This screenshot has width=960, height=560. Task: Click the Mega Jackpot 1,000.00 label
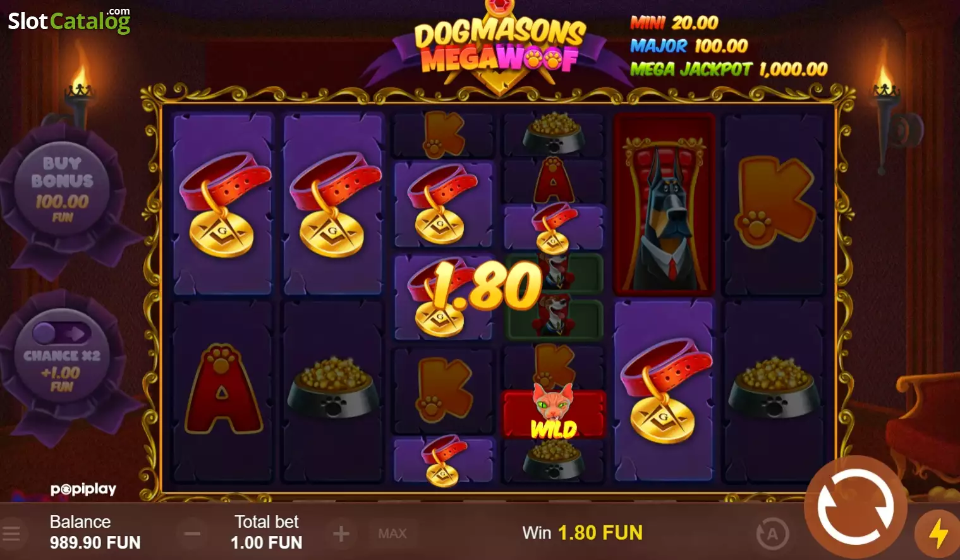point(729,69)
